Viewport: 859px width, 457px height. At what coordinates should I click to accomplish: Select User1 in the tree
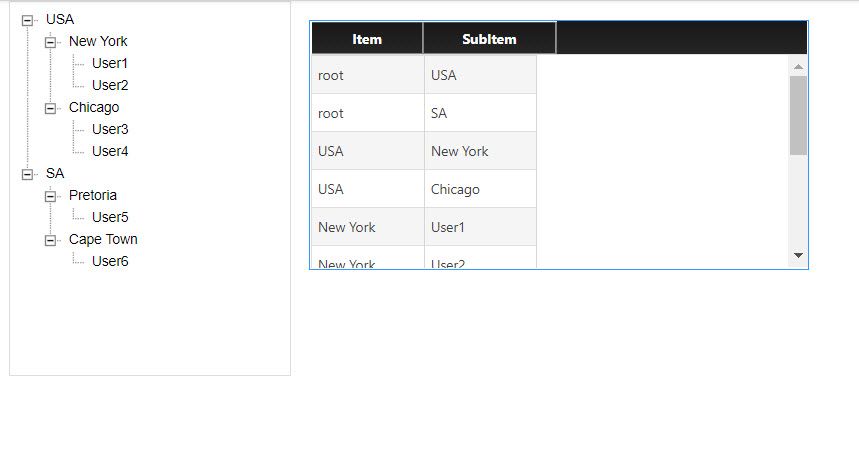coord(110,64)
